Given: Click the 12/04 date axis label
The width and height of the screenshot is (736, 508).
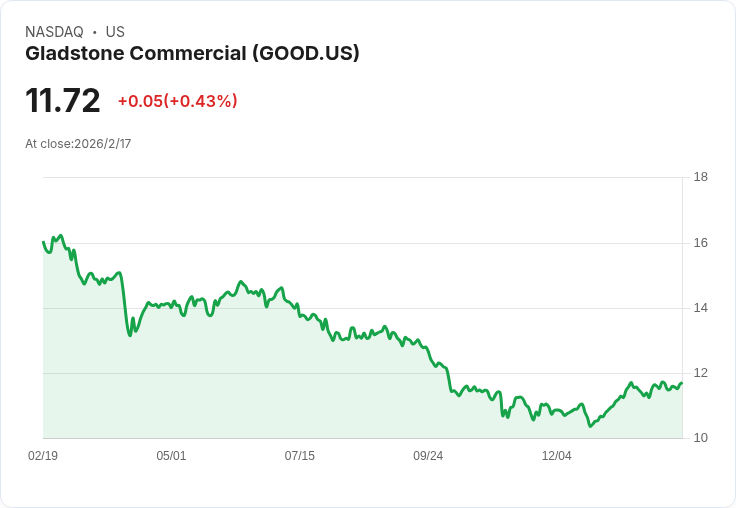Looking at the screenshot, I should [x=557, y=455].
